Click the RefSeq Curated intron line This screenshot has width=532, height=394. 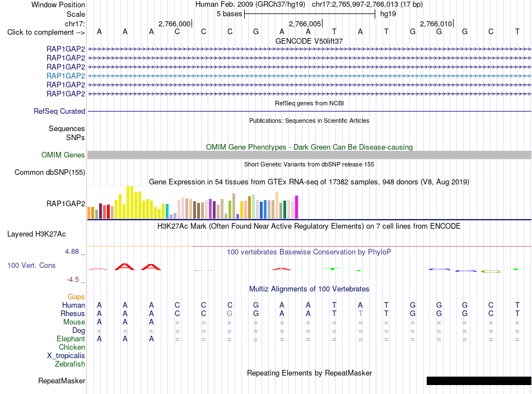(310, 111)
